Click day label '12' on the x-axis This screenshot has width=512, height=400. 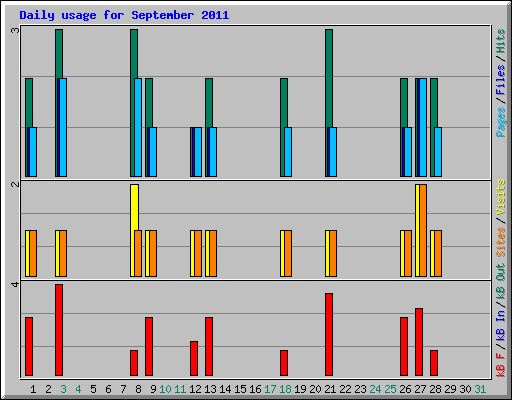[195, 389]
